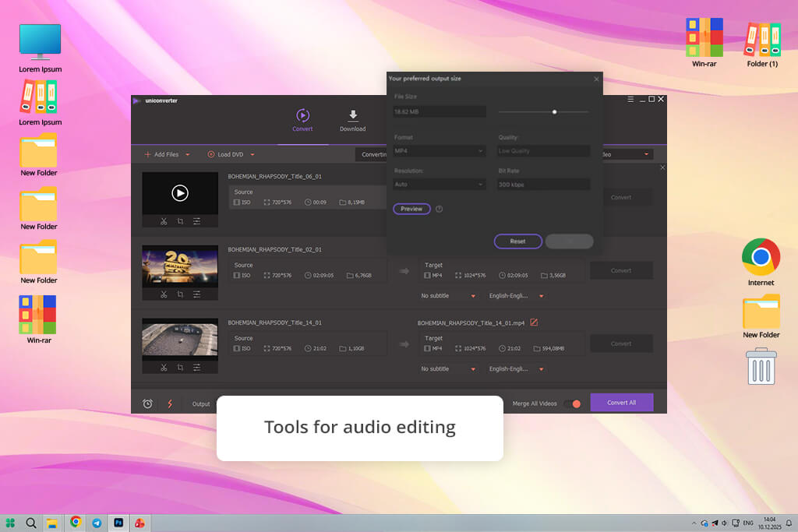Viewport: 798px width, 532px height.
Task: Click the Preview button in the dialog
Action: pos(411,209)
